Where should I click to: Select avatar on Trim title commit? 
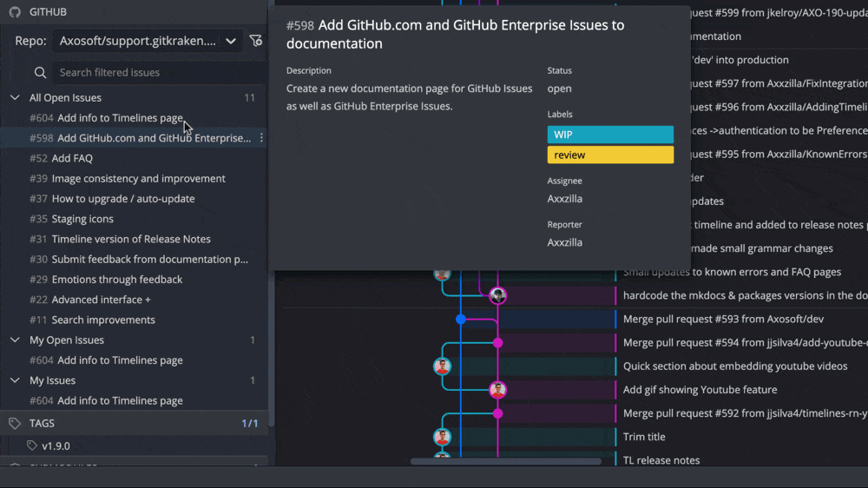(442, 437)
